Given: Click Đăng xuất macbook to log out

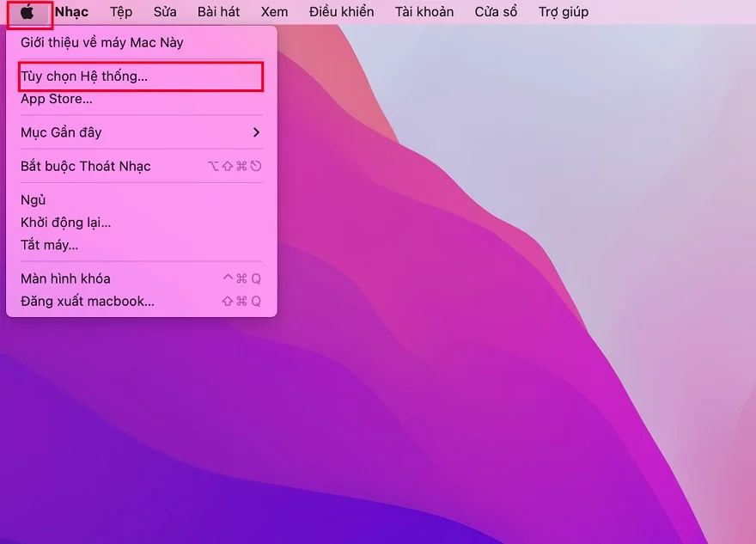Looking at the screenshot, I should (88, 301).
